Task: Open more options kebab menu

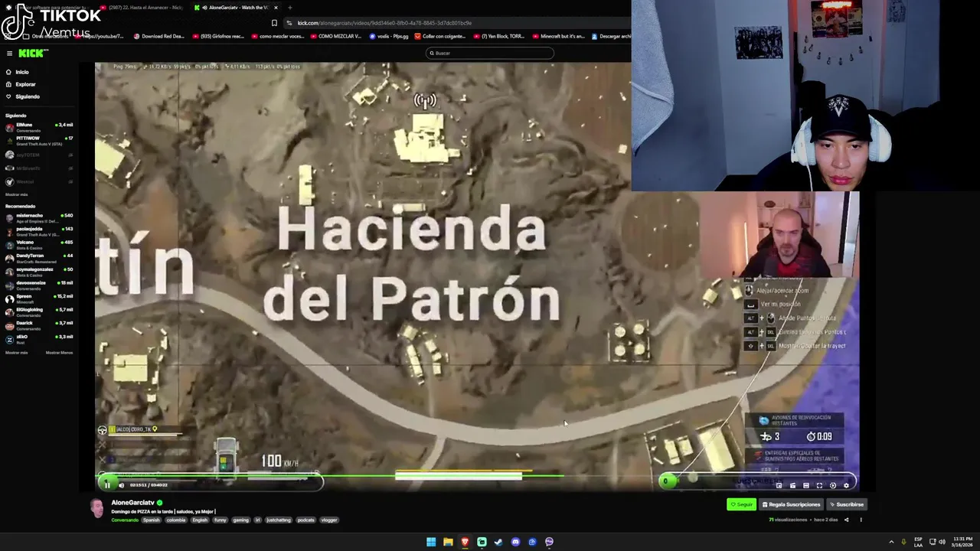Action: pos(861,520)
